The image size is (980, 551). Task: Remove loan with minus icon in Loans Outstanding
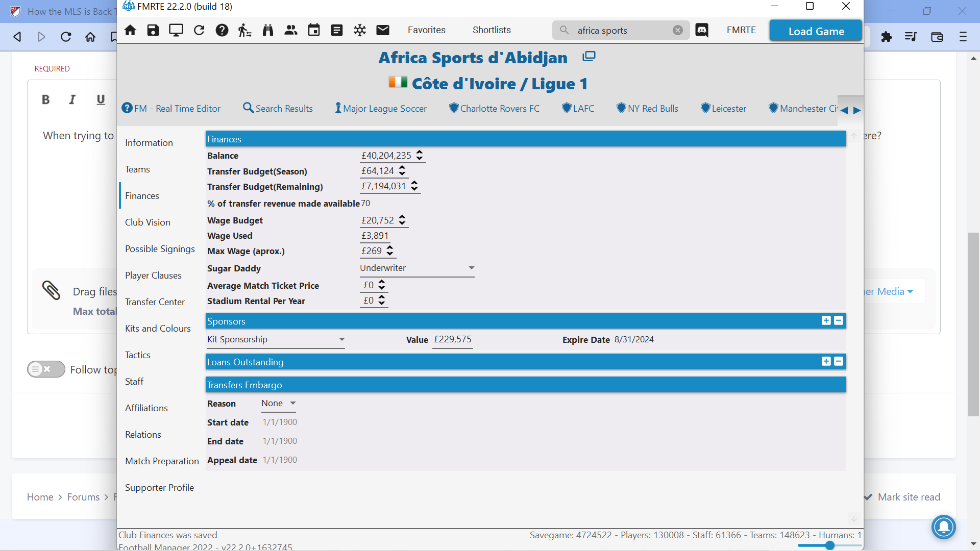[x=838, y=361]
